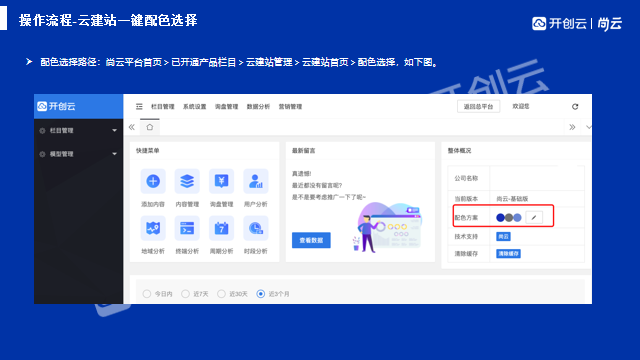Expand the 栏目管理 sidebar menu
This screenshot has height=360, width=640.
tap(78, 131)
